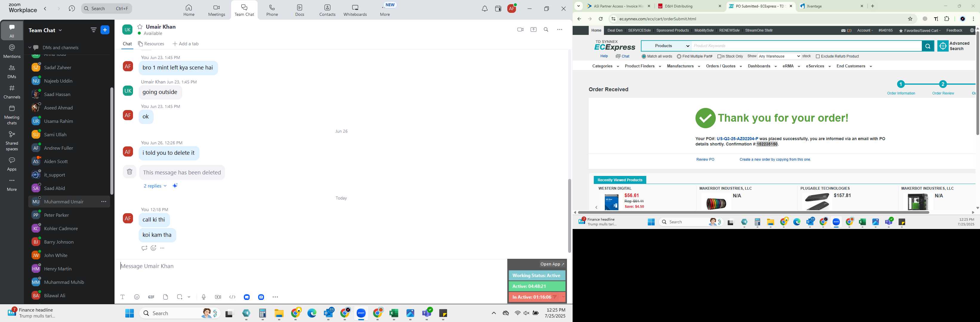Image resolution: width=980 pixels, height=322 pixels.
Task: Open the Zoom Whiteboards tab
Action: click(355, 10)
